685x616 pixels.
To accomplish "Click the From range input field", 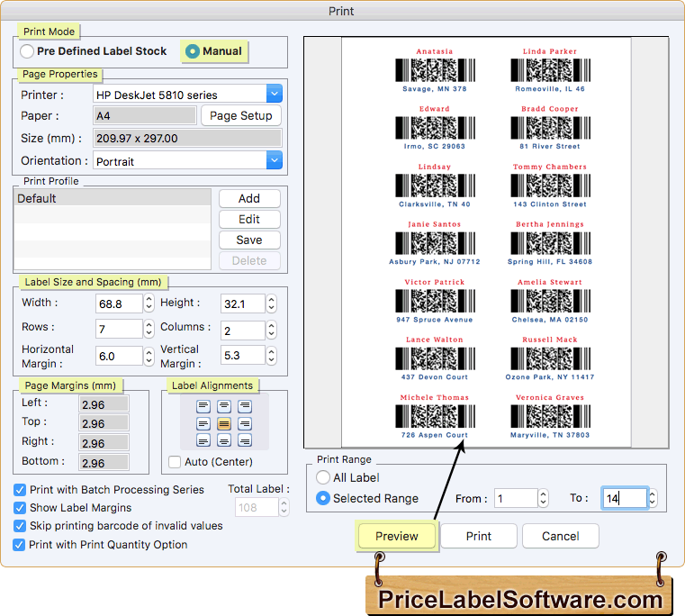I will coord(516,498).
